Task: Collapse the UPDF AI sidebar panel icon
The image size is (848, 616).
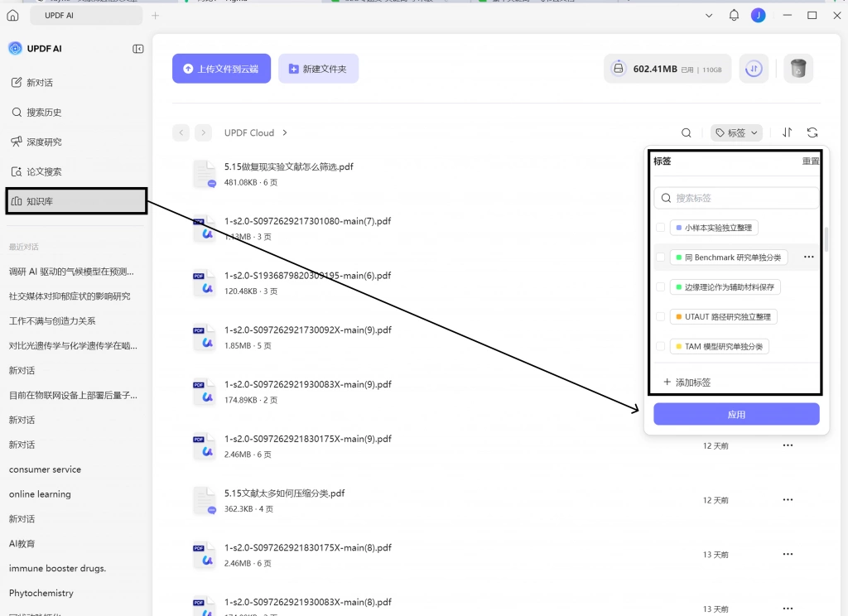Action: pos(138,49)
